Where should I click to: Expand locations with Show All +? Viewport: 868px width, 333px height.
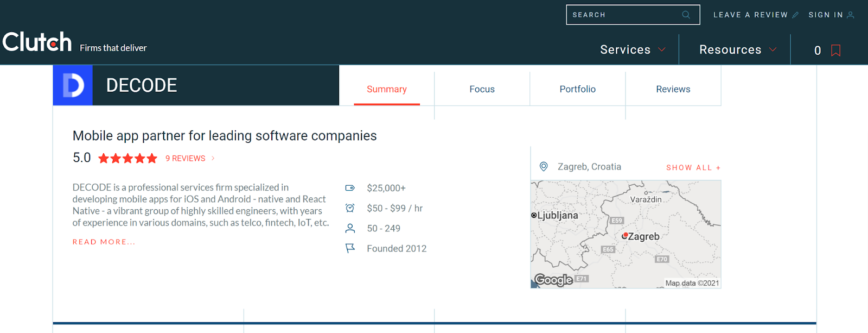point(693,168)
